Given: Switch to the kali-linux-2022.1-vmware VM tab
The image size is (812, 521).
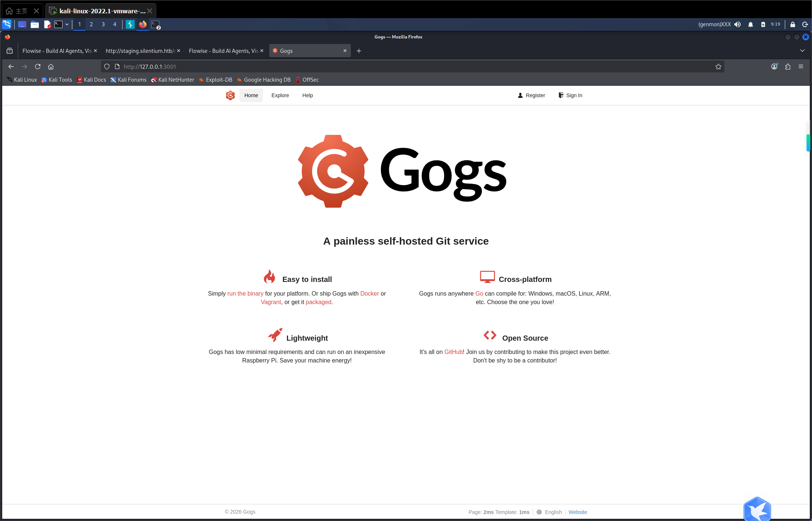Looking at the screenshot, I should click(x=101, y=11).
